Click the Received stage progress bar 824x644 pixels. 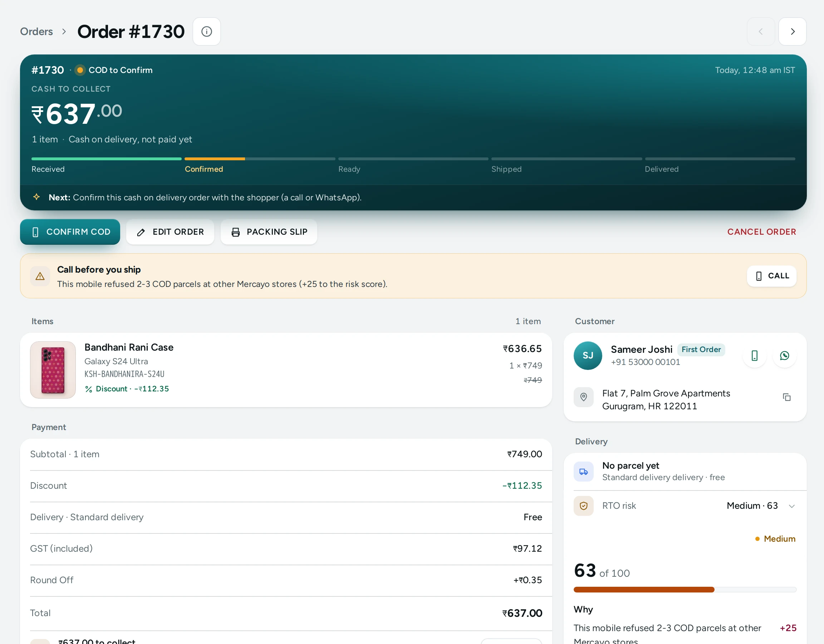point(106,159)
